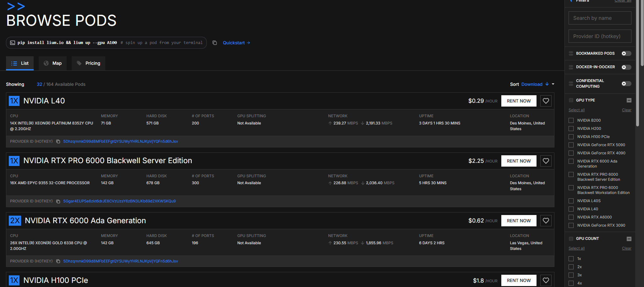Click the NVIDIA L40 pod title
The image size is (644, 287).
(x=44, y=101)
